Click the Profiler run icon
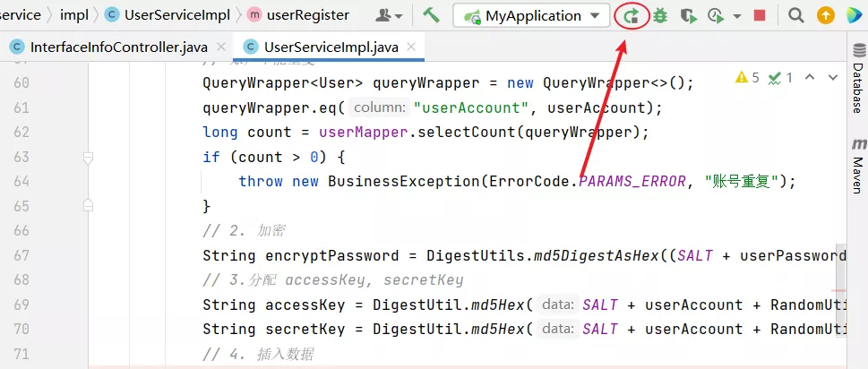 coord(716,16)
